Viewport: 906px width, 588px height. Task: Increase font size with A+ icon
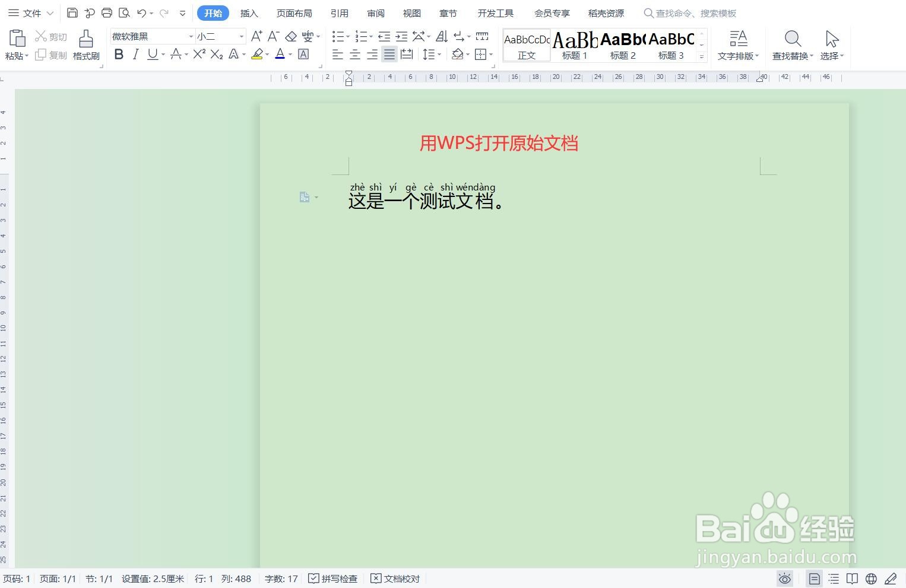256,36
